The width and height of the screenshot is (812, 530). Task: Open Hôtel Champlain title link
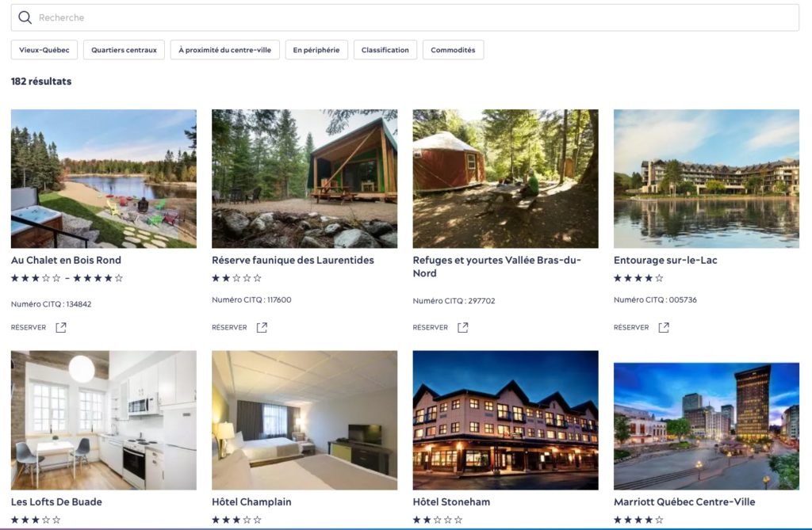251,501
